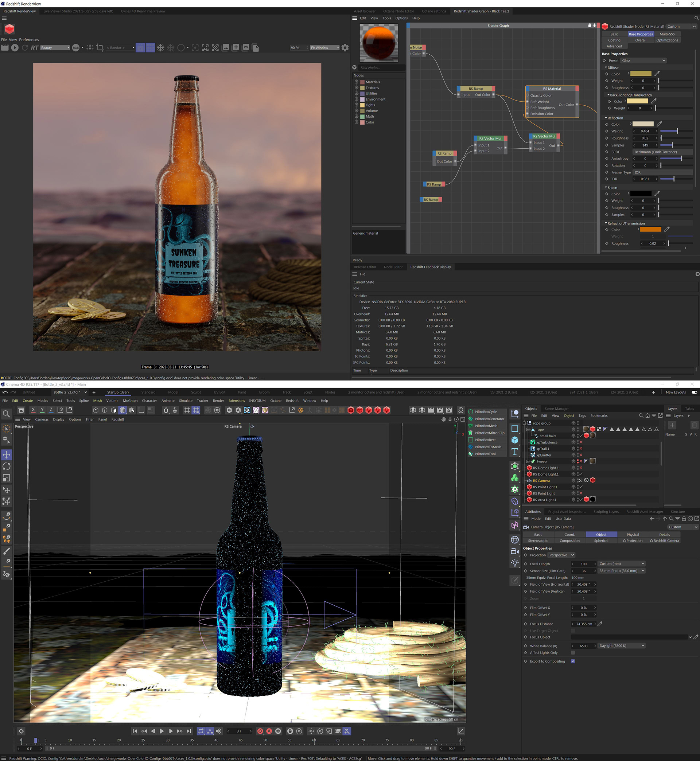Open the Coating material tab
This screenshot has height=761, width=700.
click(x=614, y=40)
